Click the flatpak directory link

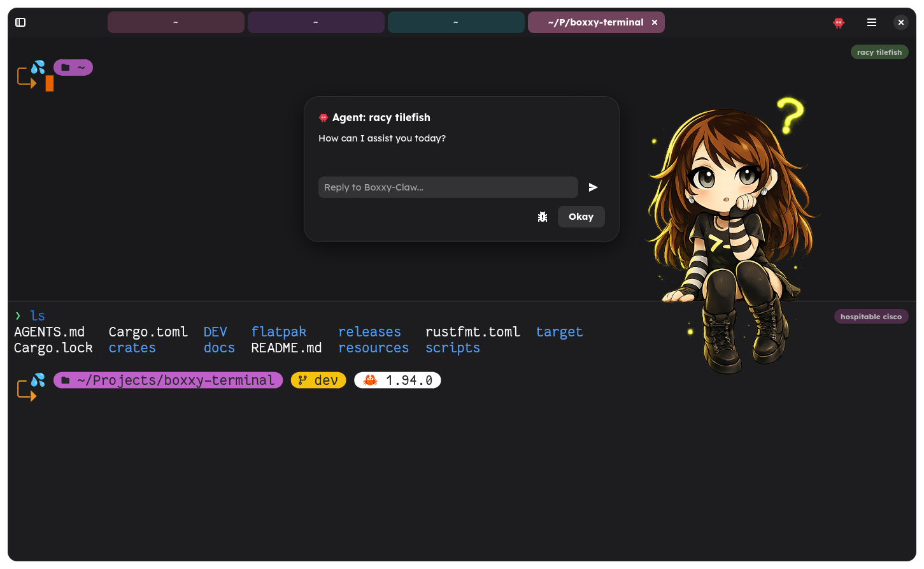(x=279, y=331)
